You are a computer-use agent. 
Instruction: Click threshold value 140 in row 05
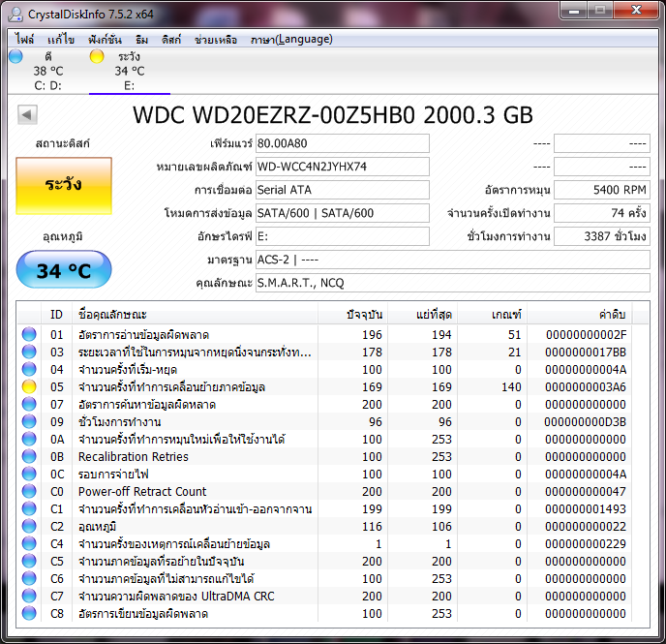511,386
